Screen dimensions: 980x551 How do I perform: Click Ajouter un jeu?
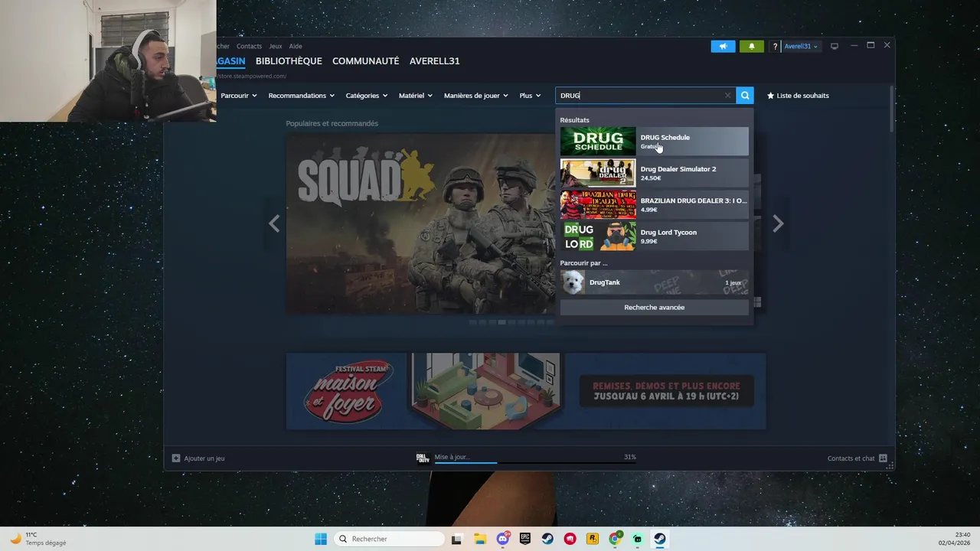204,458
